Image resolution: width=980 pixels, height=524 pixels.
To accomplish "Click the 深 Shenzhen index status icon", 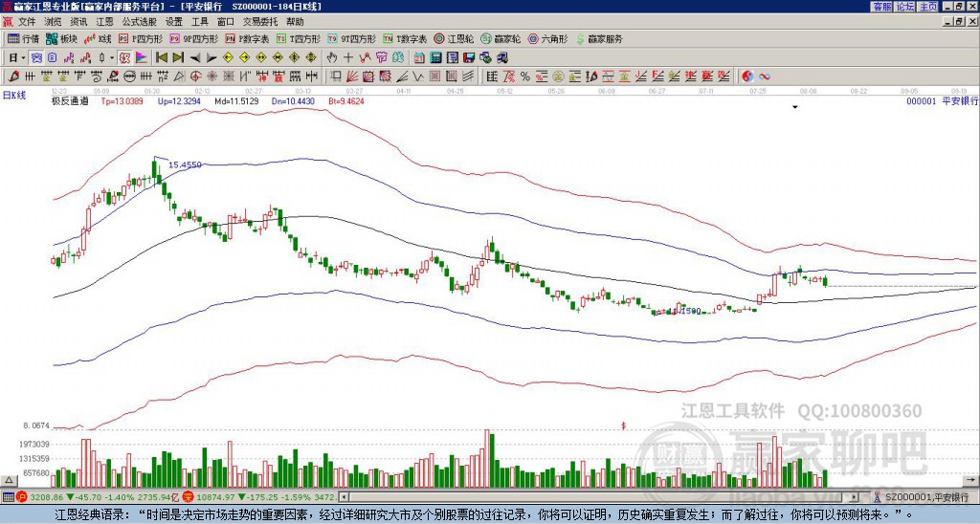I will click(x=190, y=497).
